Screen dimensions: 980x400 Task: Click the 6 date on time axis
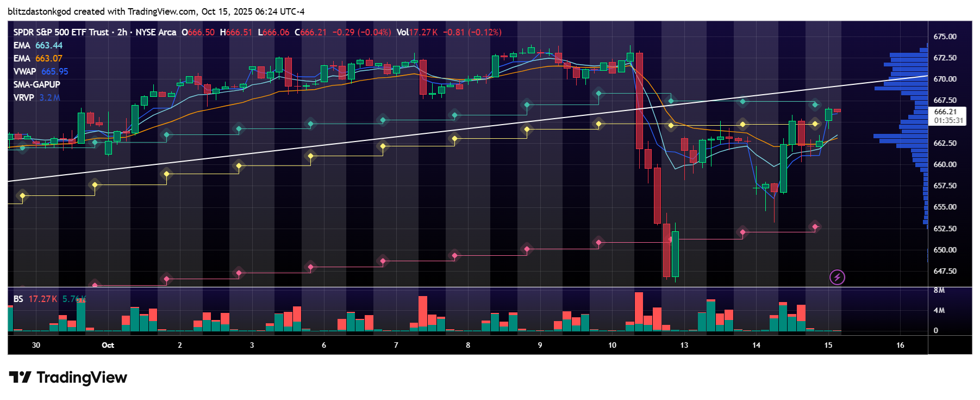(324, 345)
